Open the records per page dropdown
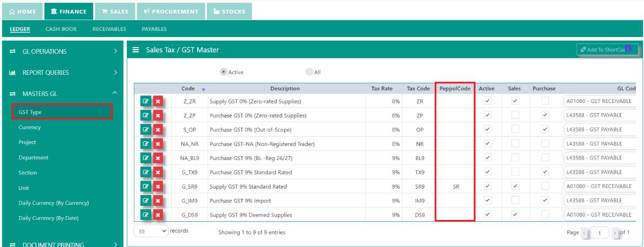644x247 pixels. 151,231
